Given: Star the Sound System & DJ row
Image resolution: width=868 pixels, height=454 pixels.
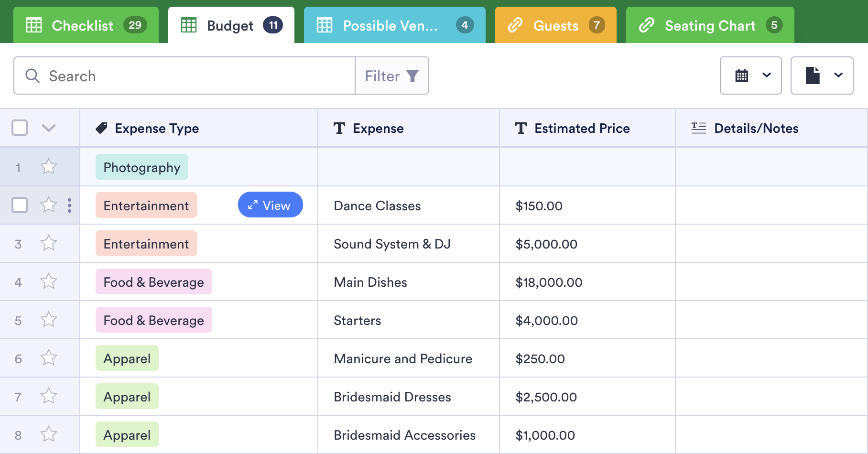Looking at the screenshot, I should [49, 243].
